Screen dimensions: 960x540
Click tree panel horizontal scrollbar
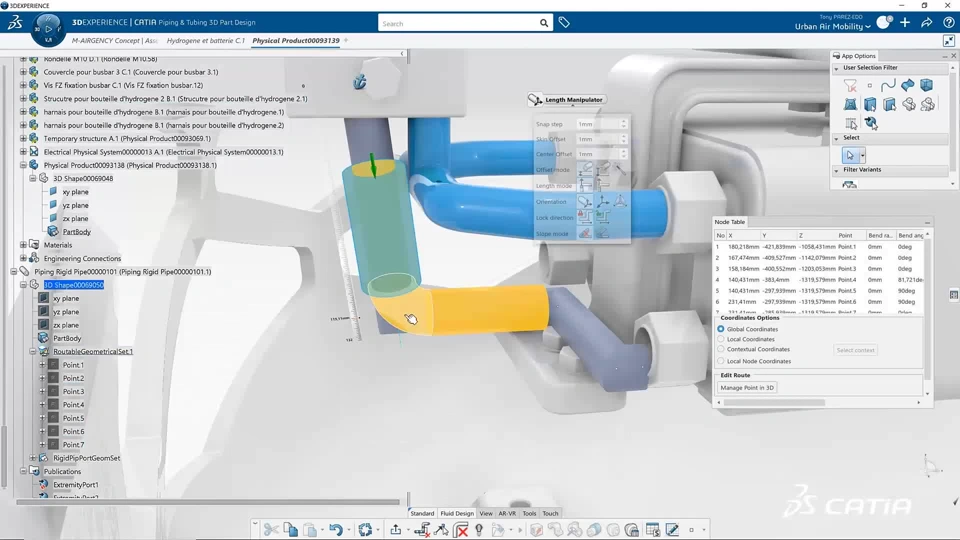tap(208, 502)
